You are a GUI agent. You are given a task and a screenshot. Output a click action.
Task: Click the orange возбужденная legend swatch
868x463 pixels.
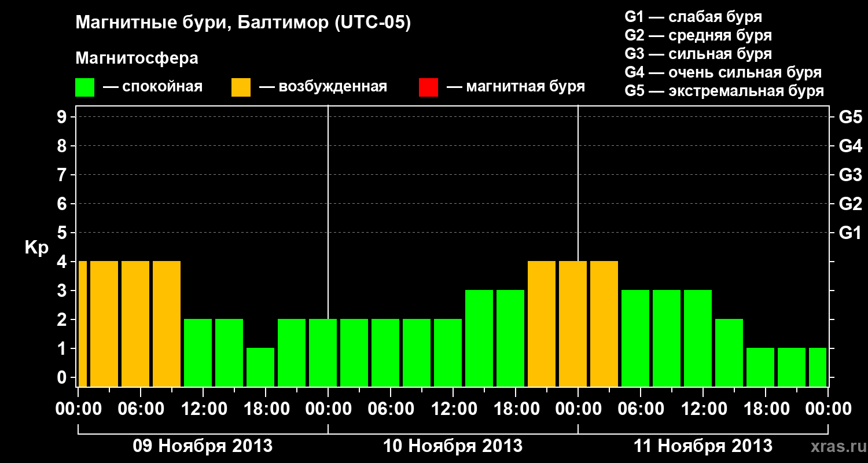click(241, 87)
